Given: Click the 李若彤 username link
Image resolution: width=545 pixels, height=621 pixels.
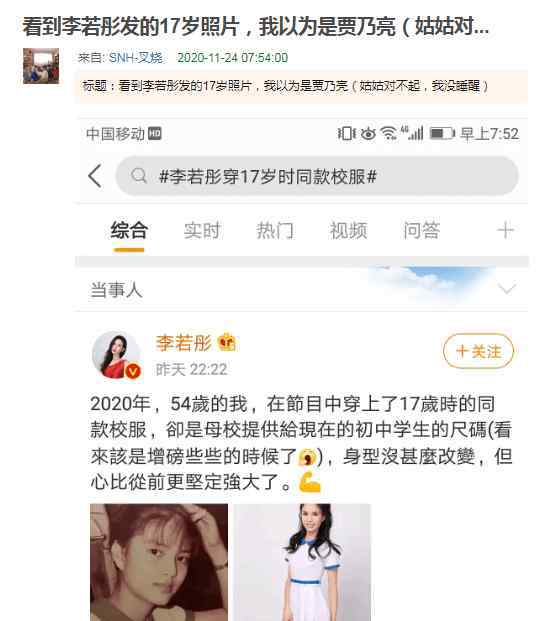Looking at the screenshot, I should [x=183, y=343].
